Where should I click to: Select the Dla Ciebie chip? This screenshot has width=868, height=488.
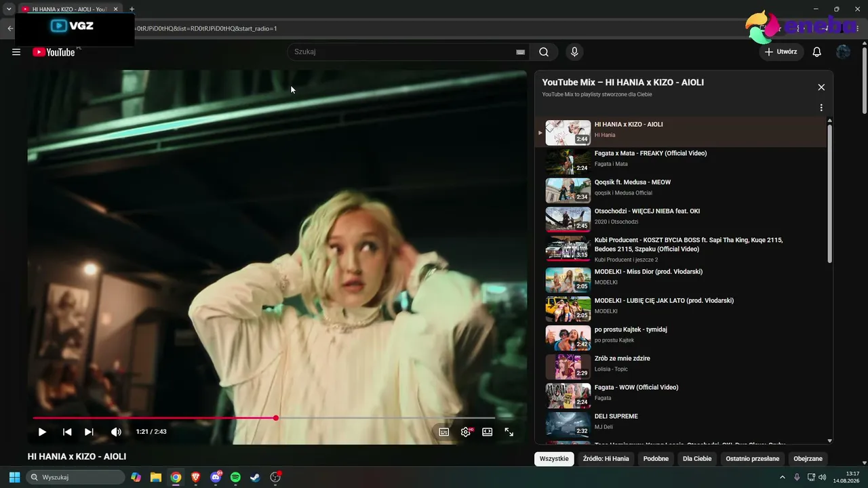click(697, 459)
